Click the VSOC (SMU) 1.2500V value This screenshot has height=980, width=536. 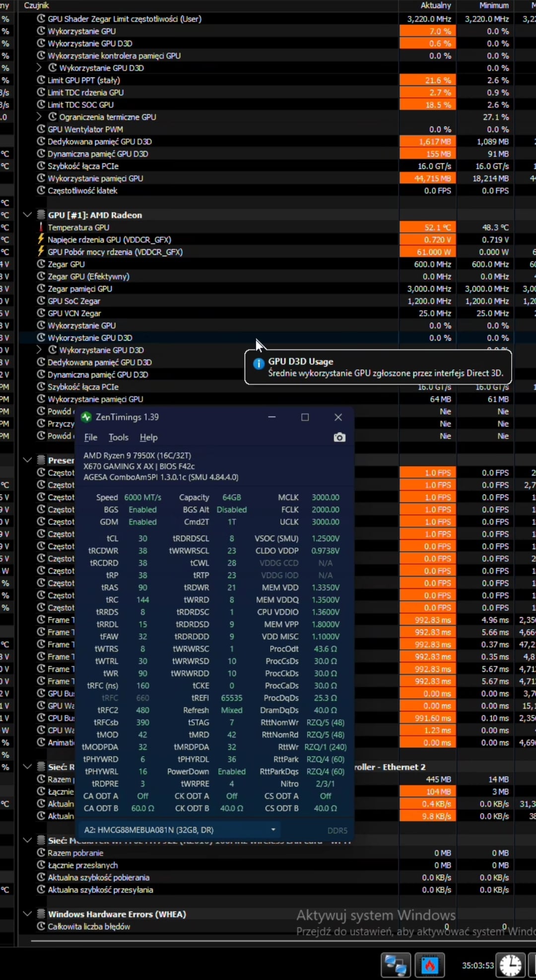[326, 538]
